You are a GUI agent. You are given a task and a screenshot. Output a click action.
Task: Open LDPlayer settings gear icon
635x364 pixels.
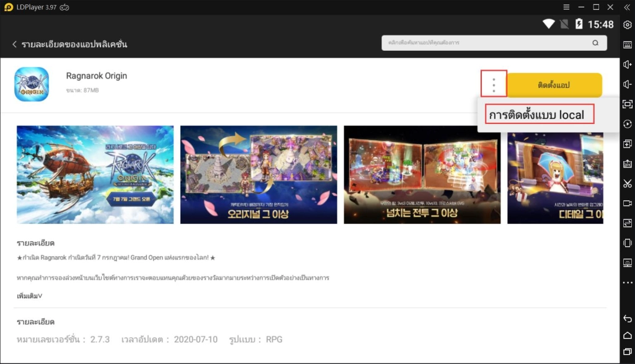click(x=628, y=25)
